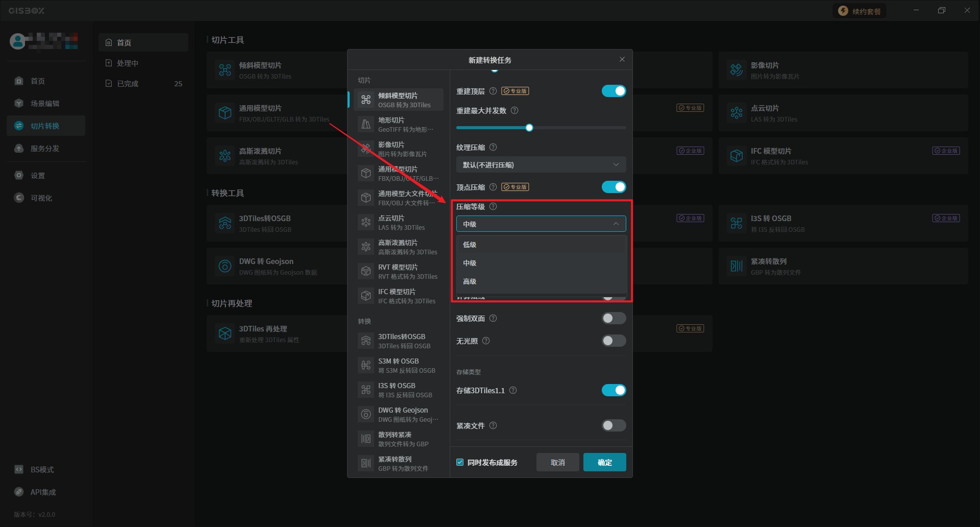
Task: Choose the S3M 转 OSGB icon
Action: (x=366, y=365)
